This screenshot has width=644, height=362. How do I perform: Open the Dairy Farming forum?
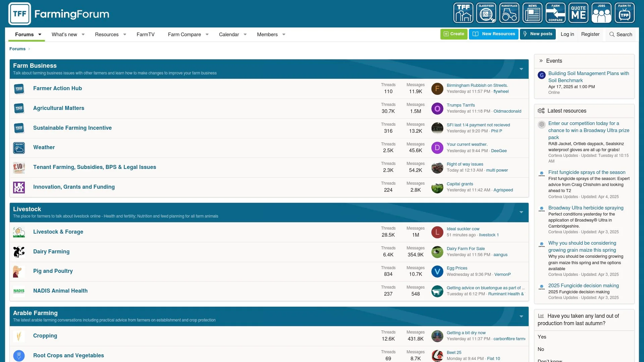click(51, 252)
